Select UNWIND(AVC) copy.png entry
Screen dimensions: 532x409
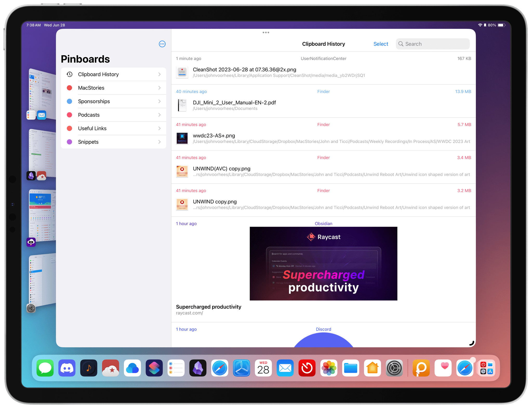click(x=323, y=167)
